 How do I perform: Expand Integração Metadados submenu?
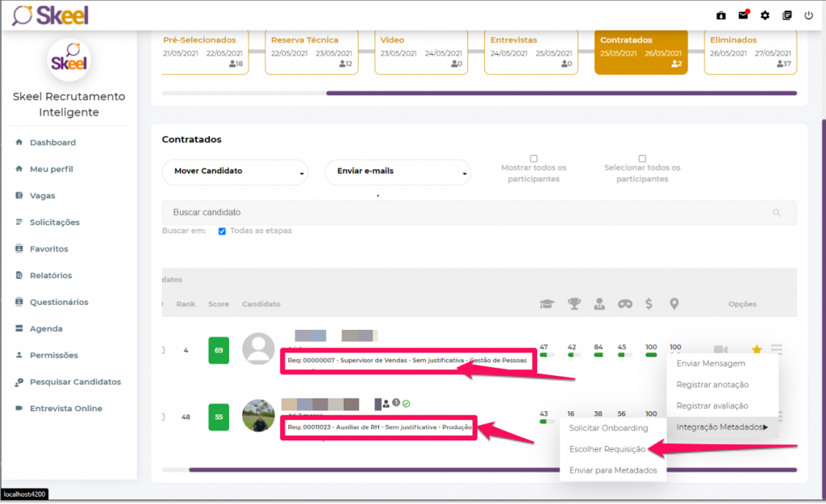click(x=721, y=427)
